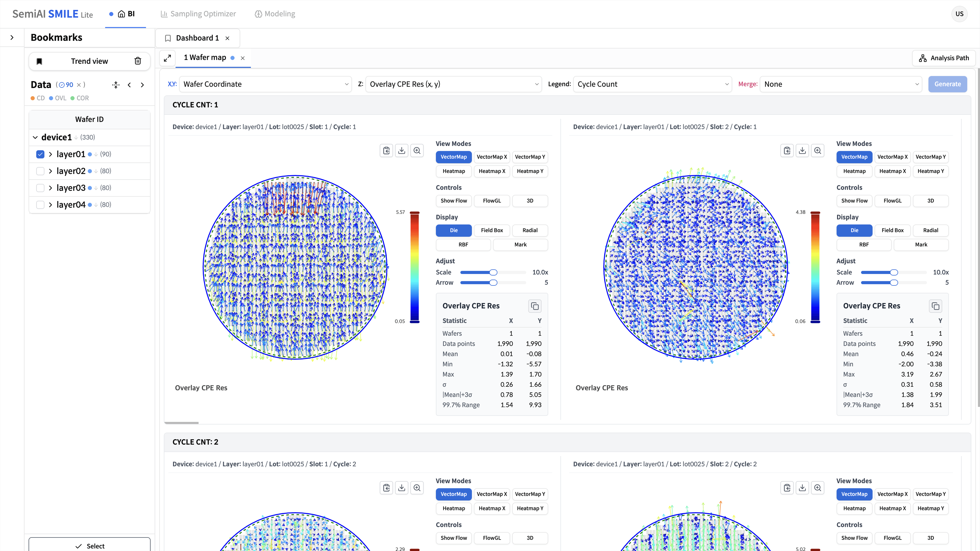
Task: Download Slot 2 Cycle 1 wafer map
Action: [802, 151]
